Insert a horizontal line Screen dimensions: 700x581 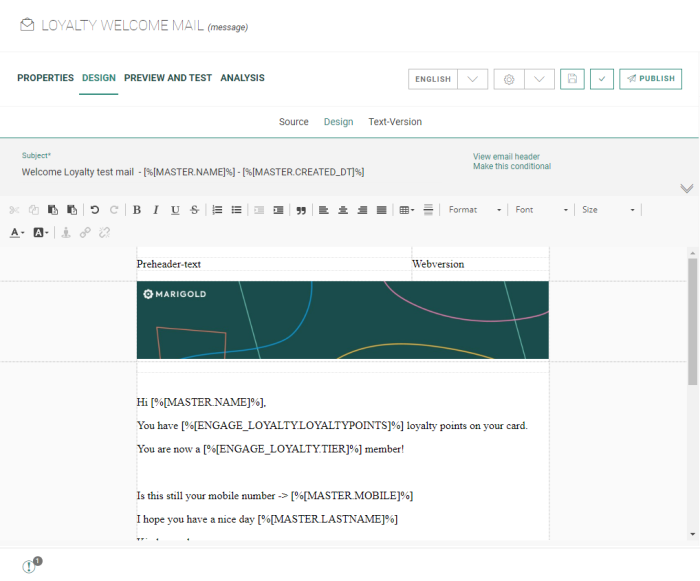point(429,210)
